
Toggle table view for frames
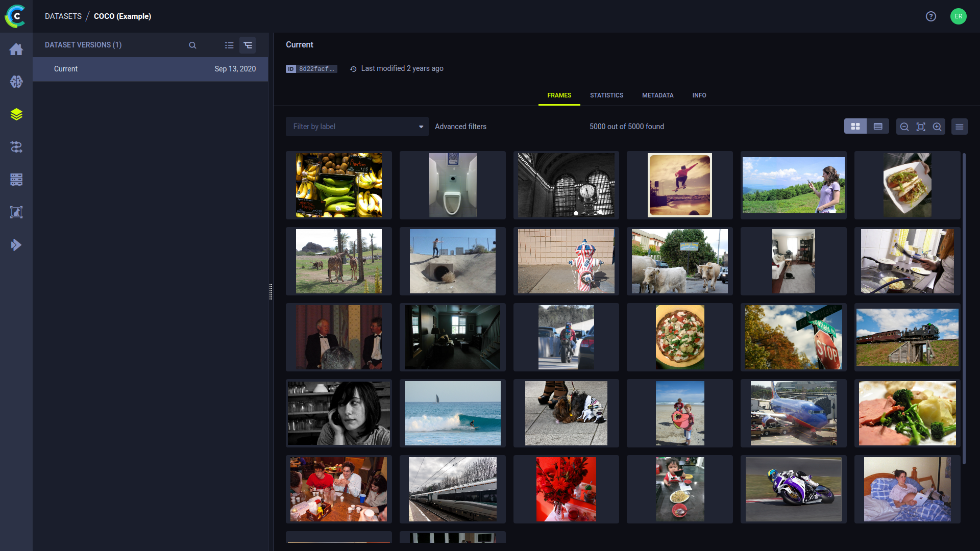coord(878,126)
